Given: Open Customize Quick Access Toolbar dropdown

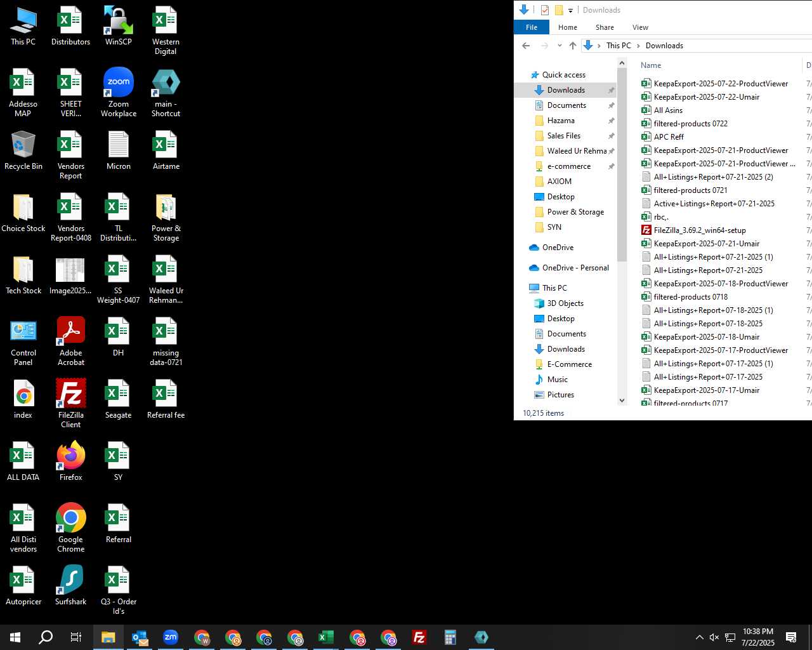Looking at the screenshot, I should tap(570, 10).
